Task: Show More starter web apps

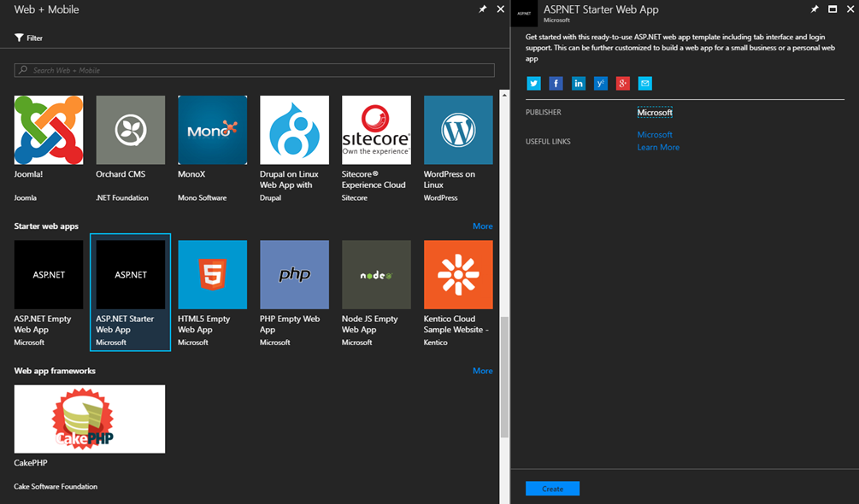Action: (483, 226)
